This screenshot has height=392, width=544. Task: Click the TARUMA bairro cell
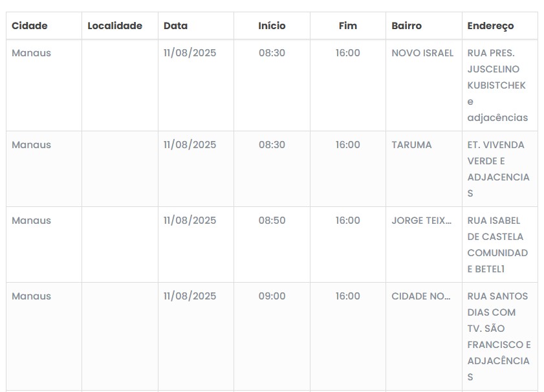[411, 145]
